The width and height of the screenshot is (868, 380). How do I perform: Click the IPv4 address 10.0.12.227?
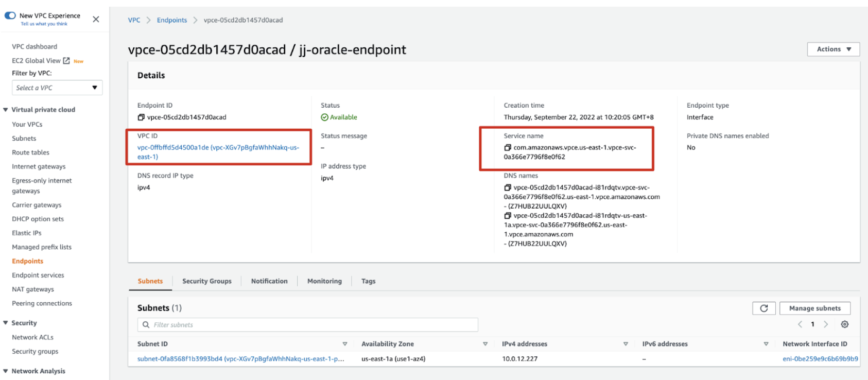(x=520, y=359)
